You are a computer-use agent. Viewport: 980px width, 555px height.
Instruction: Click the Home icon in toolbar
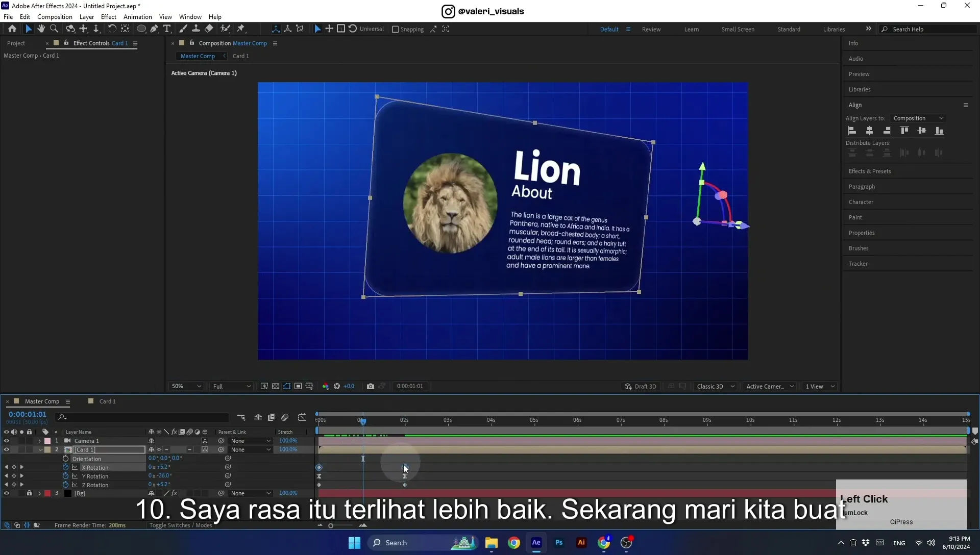tap(12, 29)
